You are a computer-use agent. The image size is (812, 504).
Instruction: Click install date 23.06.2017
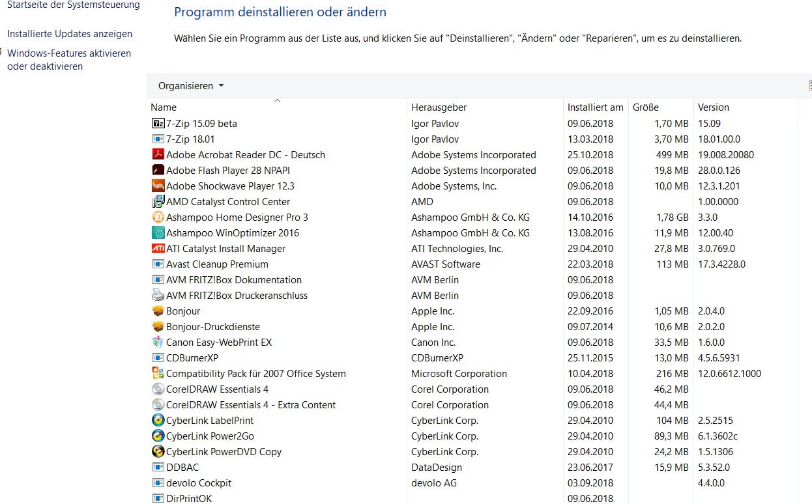pyautogui.click(x=590, y=467)
